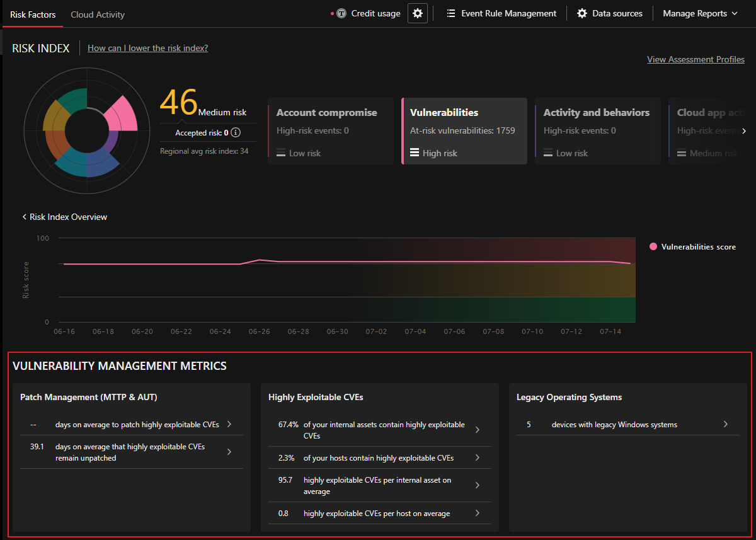Open the Manage Reports dropdown
The image size is (756, 540).
[x=700, y=13]
